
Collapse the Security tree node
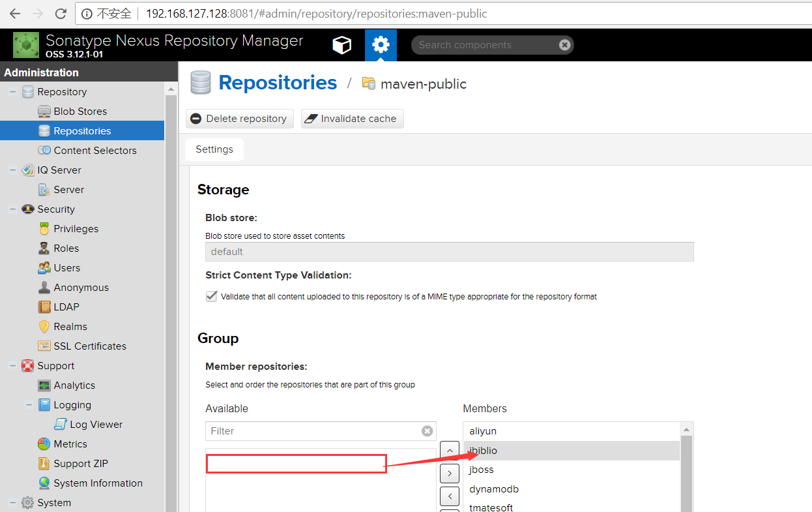click(x=12, y=209)
